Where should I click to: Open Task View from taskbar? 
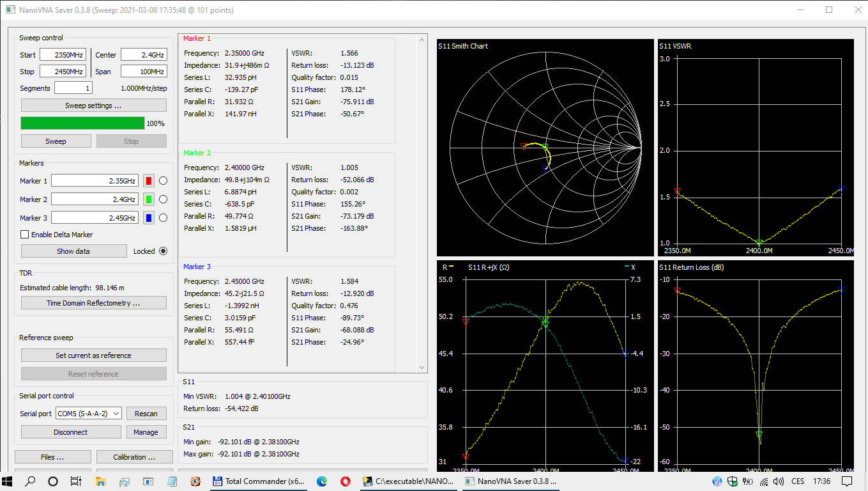point(75,481)
